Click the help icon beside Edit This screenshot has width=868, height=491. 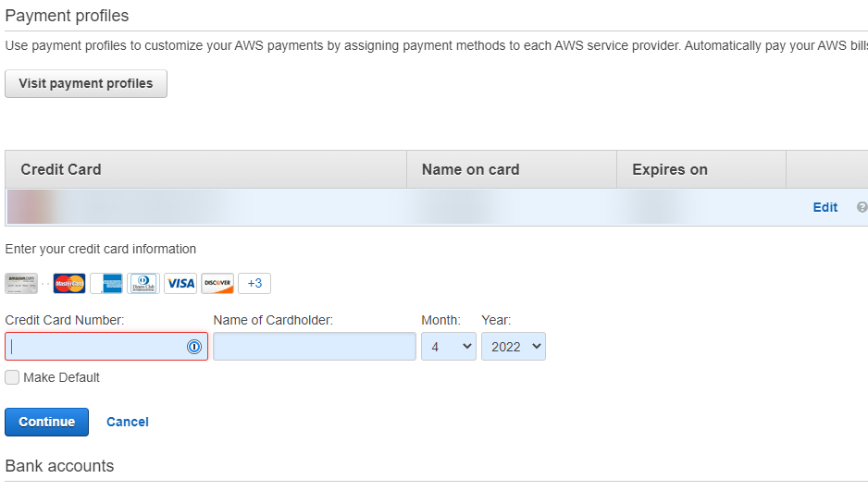click(862, 207)
